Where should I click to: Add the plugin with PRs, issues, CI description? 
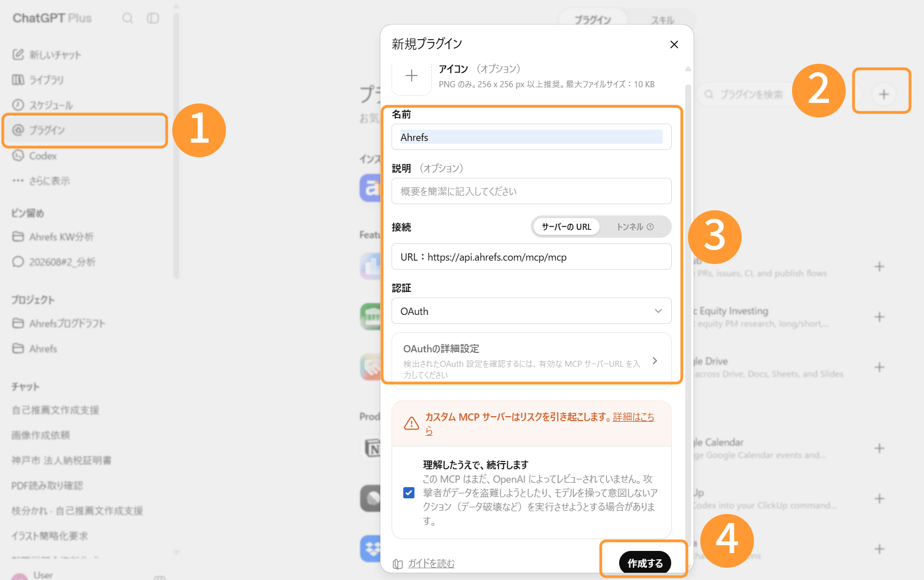(x=879, y=267)
